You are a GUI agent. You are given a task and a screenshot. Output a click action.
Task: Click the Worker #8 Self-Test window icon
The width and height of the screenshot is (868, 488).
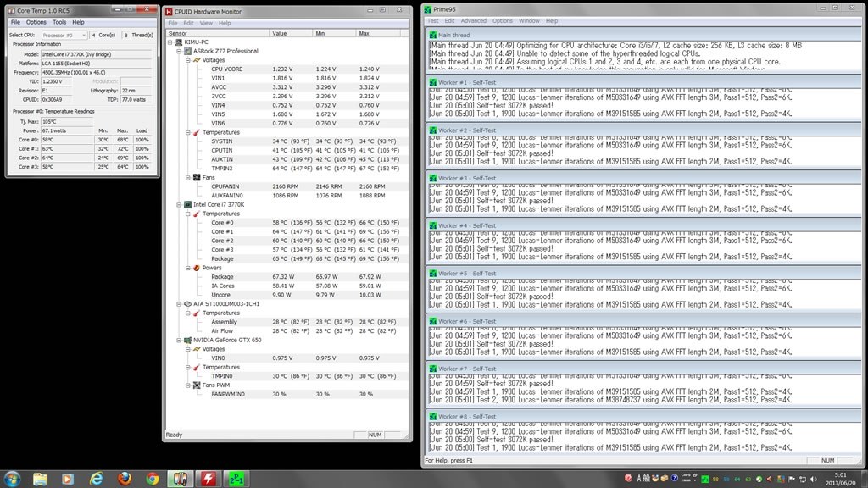(x=433, y=417)
